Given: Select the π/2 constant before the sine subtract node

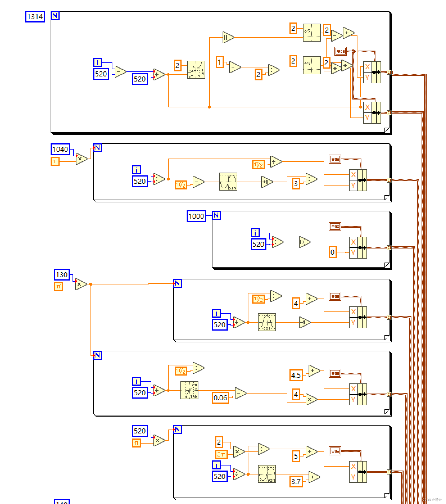Looking at the screenshot, I should [181, 185].
